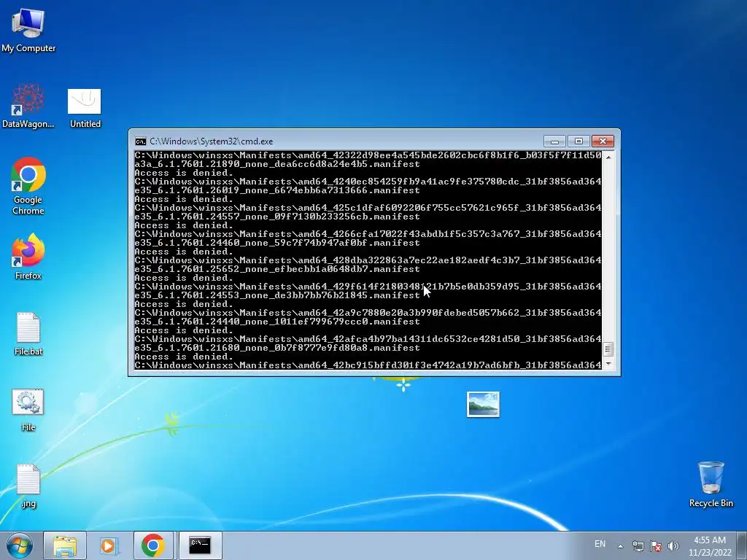Click the path line containing amd64_42bc915bffd301f3e4742a19b7ad6bfb
747x560 pixels.
click(x=368, y=365)
